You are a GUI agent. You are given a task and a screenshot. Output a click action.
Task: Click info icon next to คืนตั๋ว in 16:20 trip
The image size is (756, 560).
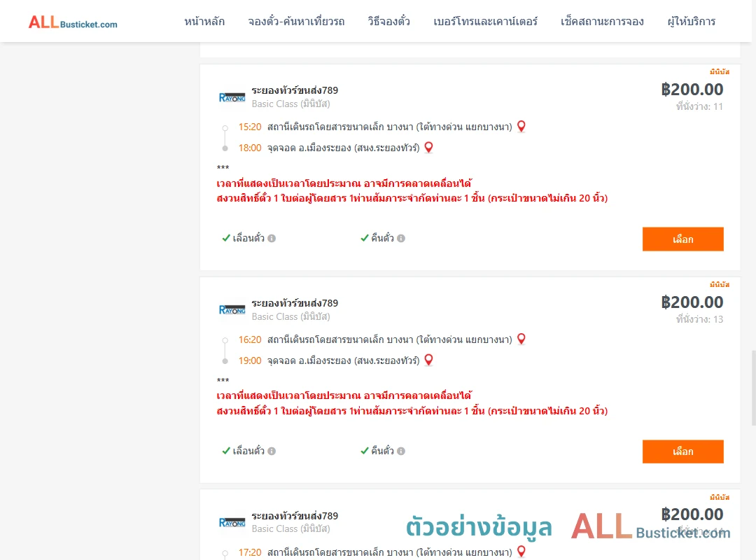[x=401, y=451]
